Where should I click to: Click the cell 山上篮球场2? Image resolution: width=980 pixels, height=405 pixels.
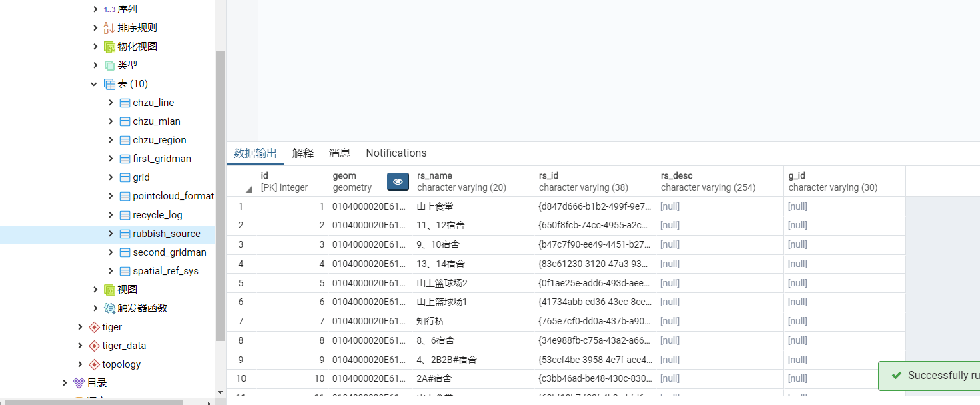(473, 283)
